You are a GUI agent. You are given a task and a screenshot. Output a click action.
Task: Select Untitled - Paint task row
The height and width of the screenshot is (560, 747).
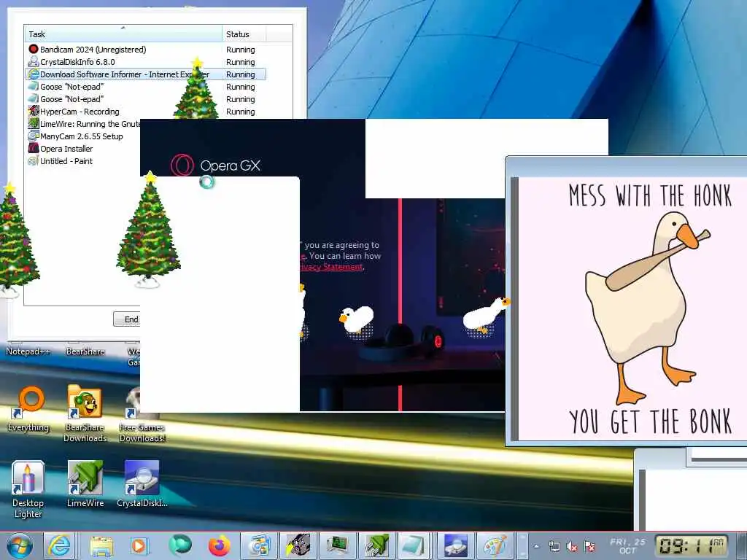(83, 161)
